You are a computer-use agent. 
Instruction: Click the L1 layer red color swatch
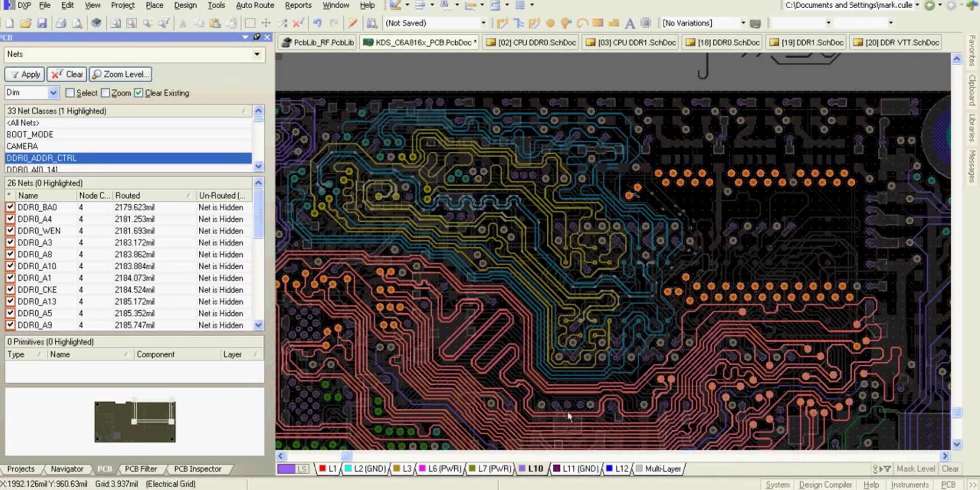coord(322,469)
